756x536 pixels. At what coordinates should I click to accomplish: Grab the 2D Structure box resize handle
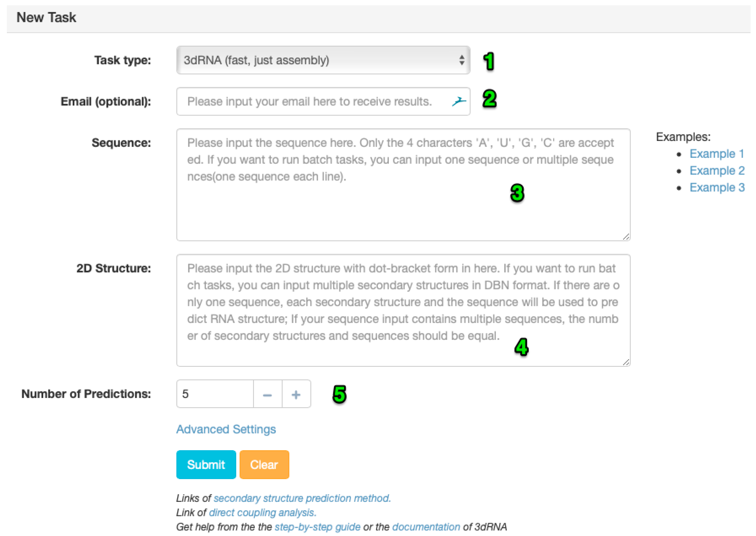coord(626,362)
